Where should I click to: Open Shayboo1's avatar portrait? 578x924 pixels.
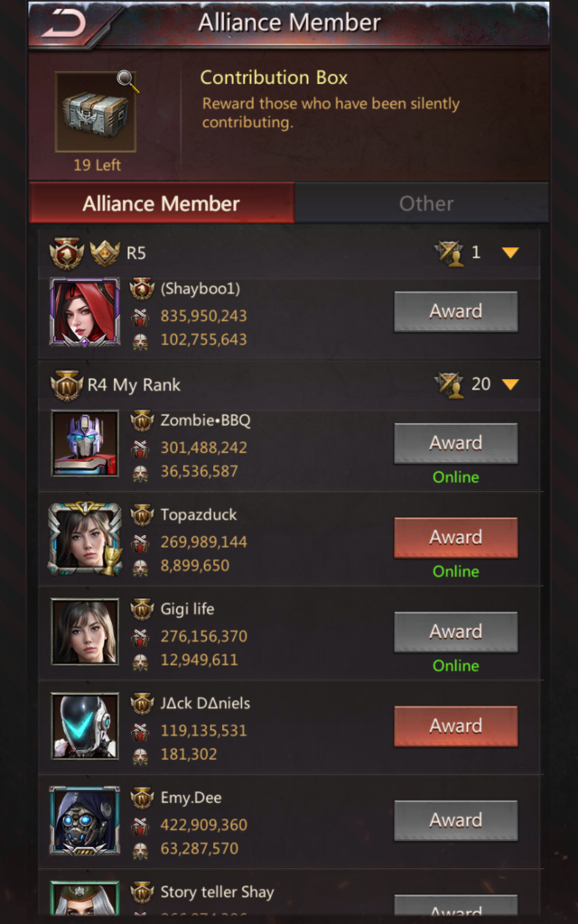[85, 312]
